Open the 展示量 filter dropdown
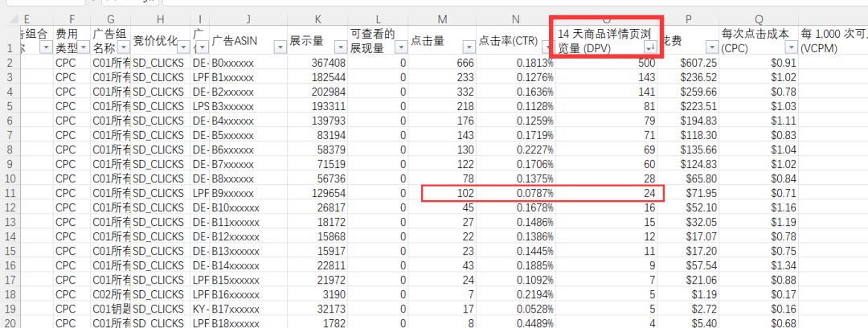Screen dimensions: 868x328 [x=341, y=47]
